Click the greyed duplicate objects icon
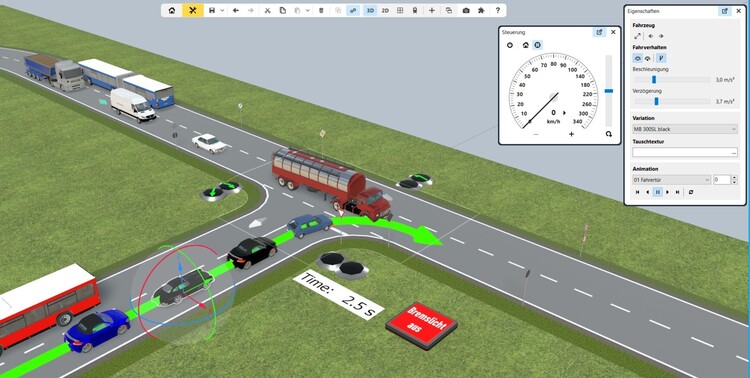The height and width of the screenshot is (378, 750). tap(338, 11)
